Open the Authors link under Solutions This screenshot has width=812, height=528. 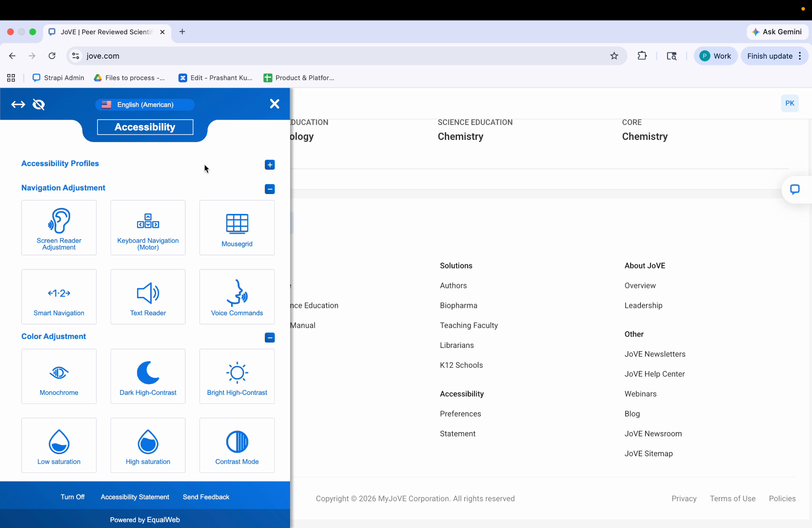[x=453, y=286]
